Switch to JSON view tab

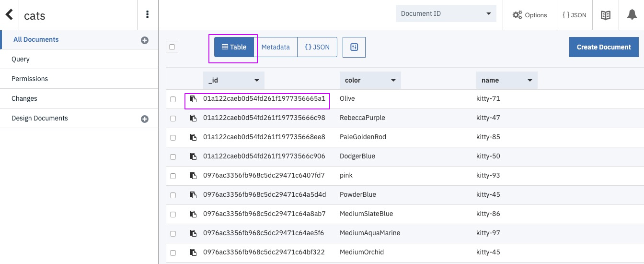point(317,47)
